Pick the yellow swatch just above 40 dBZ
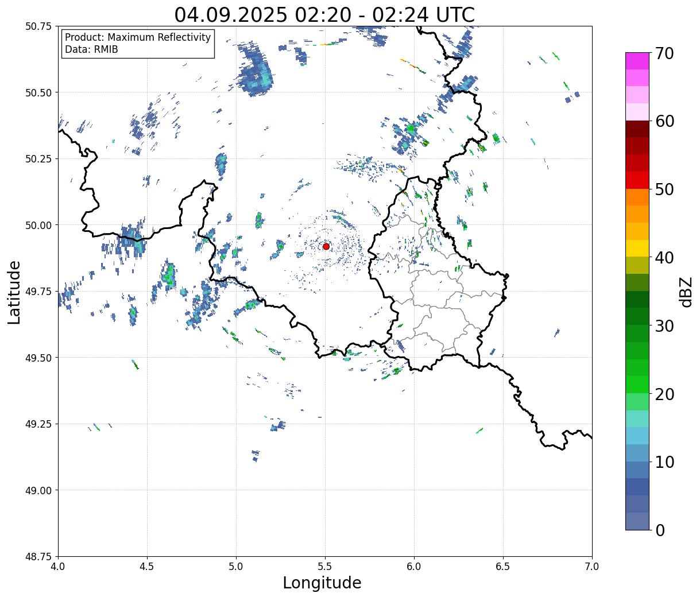The height and width of the screenshot is (597, 700). [x=637, y=248]
